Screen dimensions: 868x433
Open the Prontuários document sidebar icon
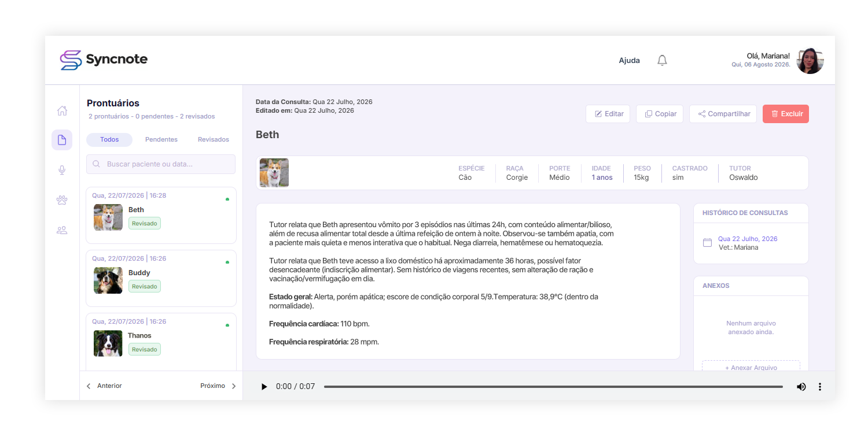(62, 140)
